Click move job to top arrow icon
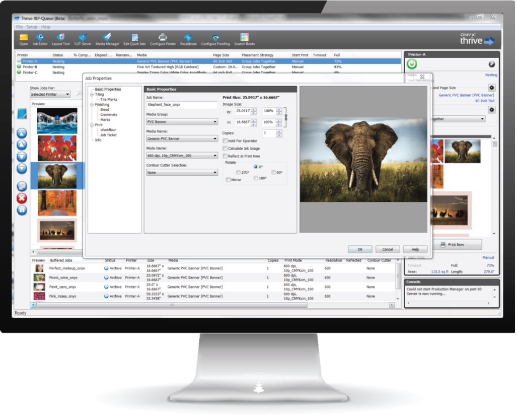The width and height of the screenshot is (517, 420). (x=22, y=133)
